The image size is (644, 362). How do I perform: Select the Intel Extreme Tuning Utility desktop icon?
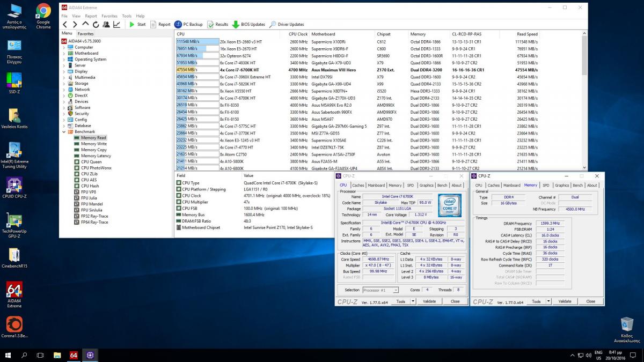[14, 156]
